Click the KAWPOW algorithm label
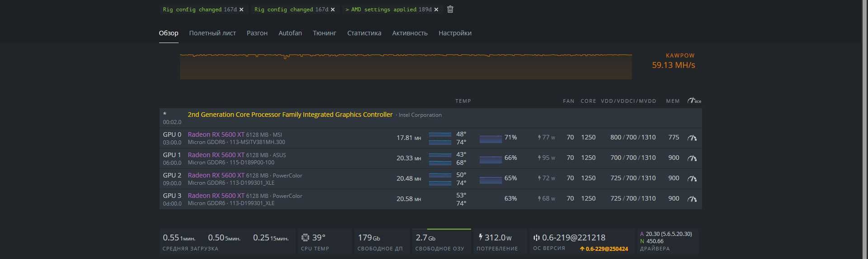 coord(680,56)
